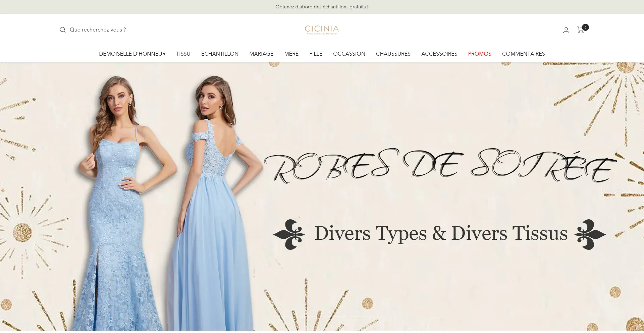Select Échantillon in the navigation bar
The image size is (644, 333).
click(x=220, y=54)
